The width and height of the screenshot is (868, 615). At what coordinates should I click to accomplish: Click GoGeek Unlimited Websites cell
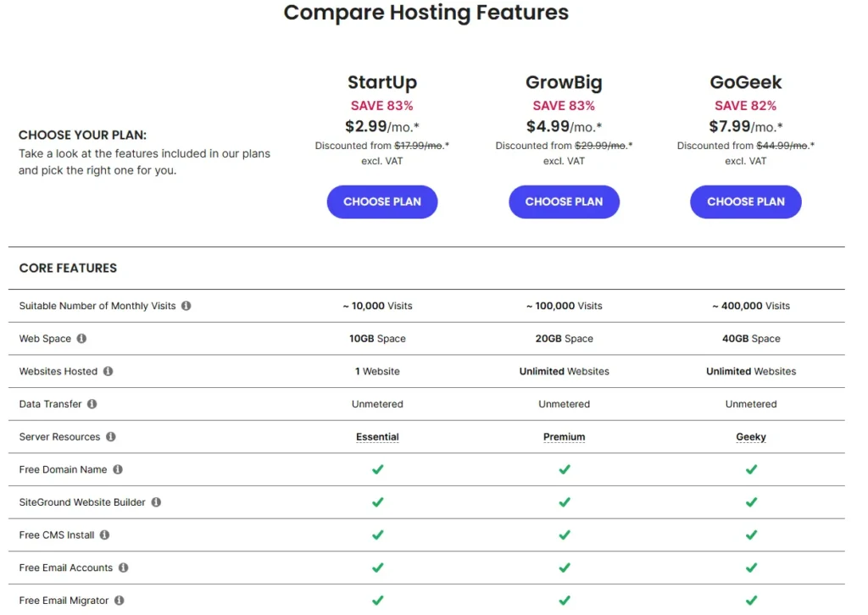751,371
